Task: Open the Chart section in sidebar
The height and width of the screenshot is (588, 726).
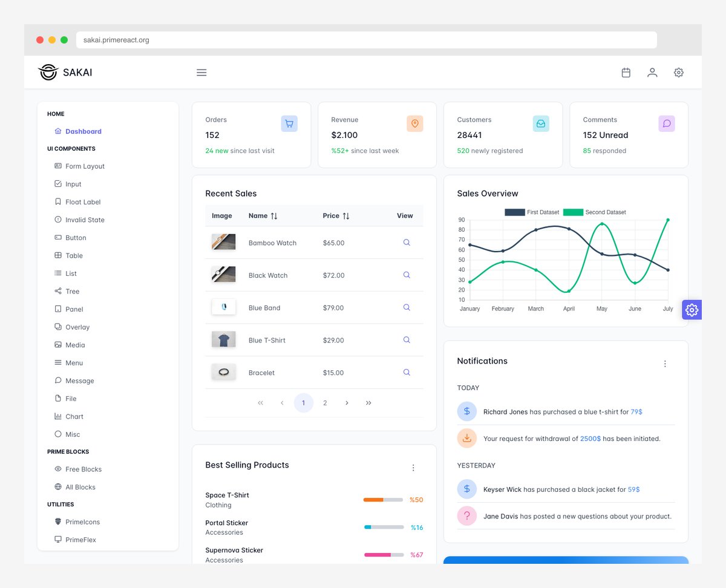Action: pyautogui.click(x=73, y=416)
